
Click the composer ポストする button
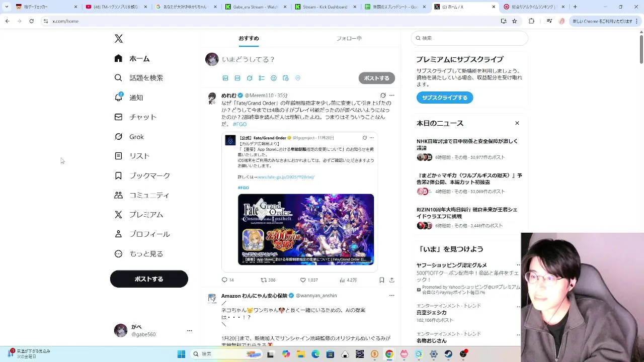[377, 78]
